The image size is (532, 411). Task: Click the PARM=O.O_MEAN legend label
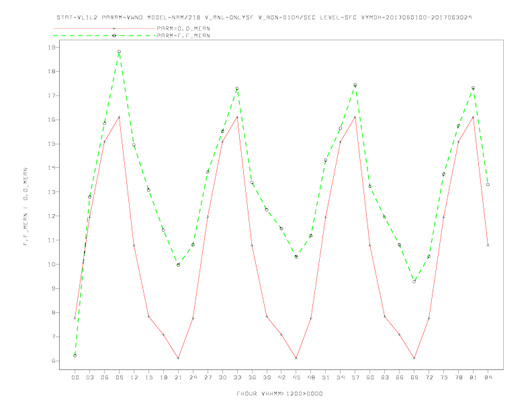point(183,28)
